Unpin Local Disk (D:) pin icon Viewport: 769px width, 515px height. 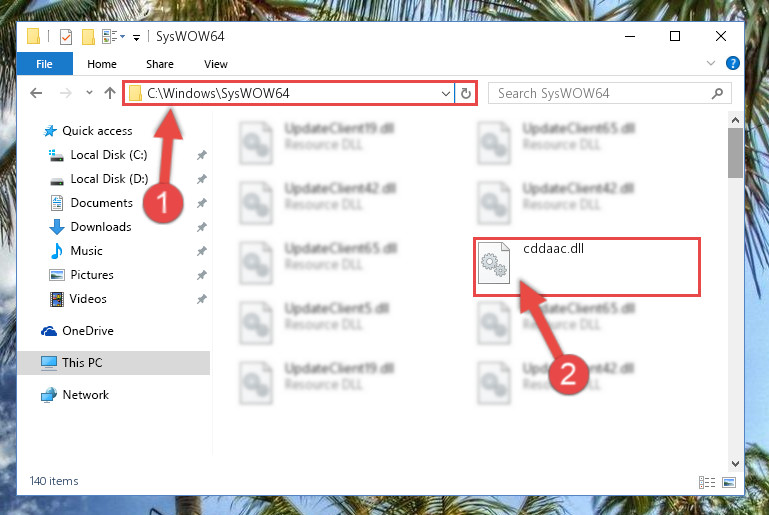coord(202,180)
